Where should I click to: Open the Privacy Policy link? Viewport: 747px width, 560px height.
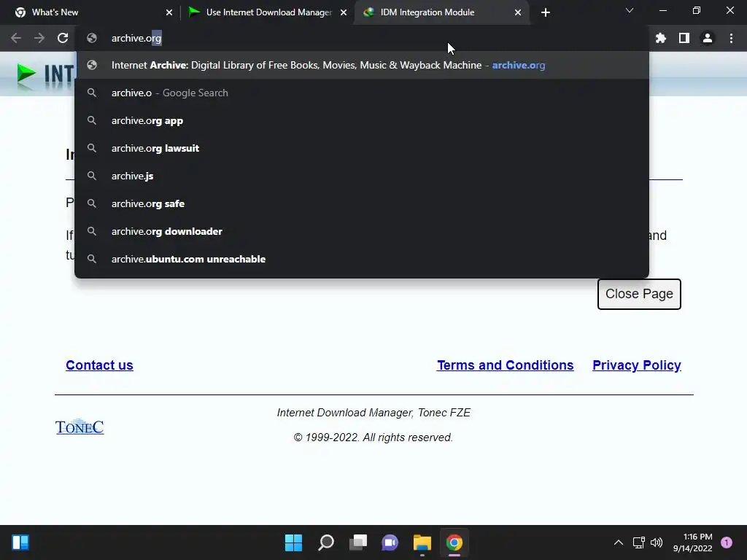[636, 365]
